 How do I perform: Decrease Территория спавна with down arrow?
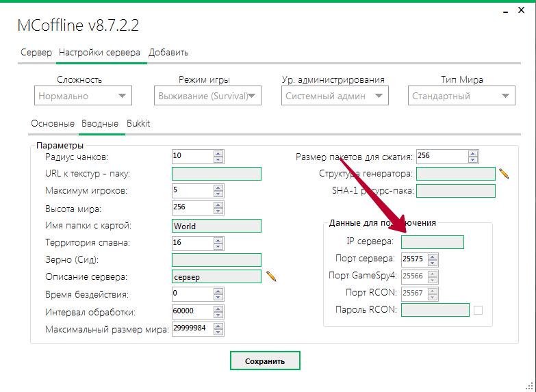pyautogui.click(x=218, y=246)
